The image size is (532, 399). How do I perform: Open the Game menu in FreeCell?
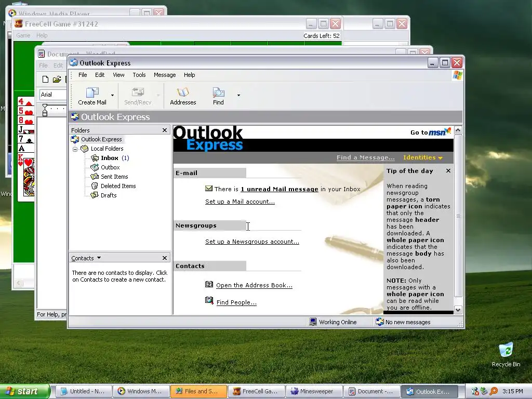(23, 35)
